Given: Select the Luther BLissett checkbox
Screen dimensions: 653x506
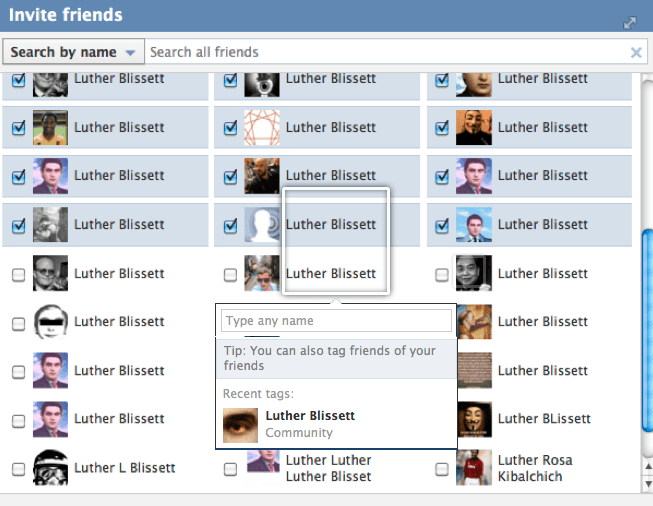Looking at the screenshot, I should click(x=442, y=420).
